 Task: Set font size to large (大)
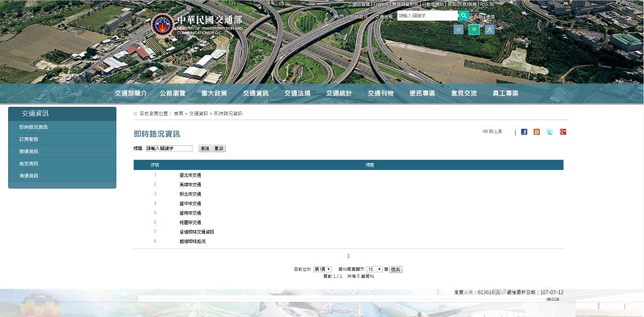point(489,30)
